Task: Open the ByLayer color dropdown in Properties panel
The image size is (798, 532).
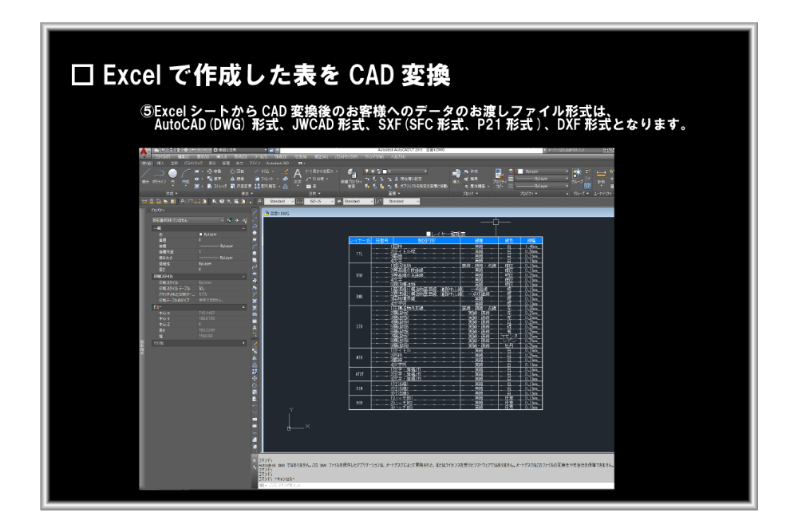Action: 542,171
